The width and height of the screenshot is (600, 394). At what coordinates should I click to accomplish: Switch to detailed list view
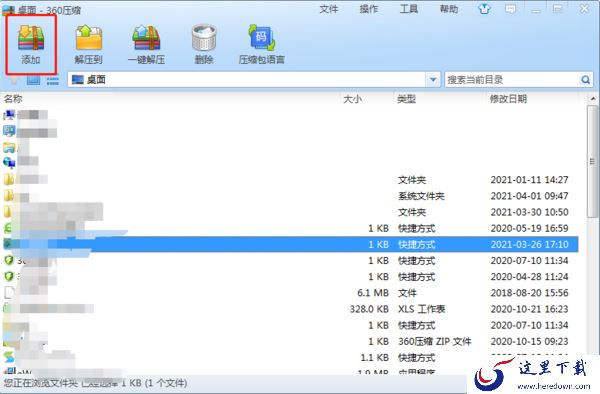pyautogui.click(x=52, y=80)
